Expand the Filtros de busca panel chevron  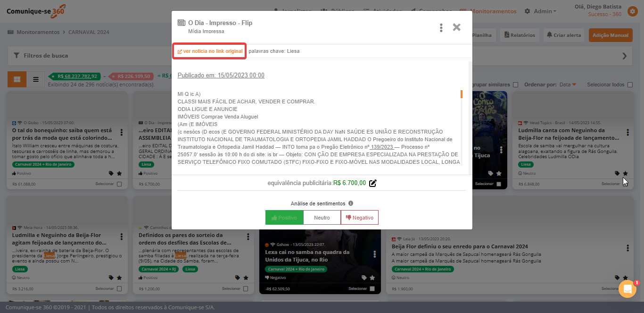point(625,56)
